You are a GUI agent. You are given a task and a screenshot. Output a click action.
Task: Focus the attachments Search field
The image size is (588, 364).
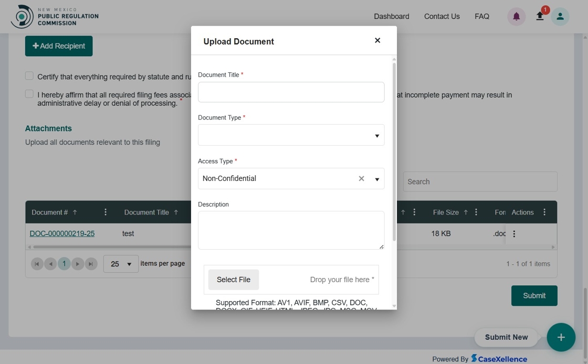point(480,181)
